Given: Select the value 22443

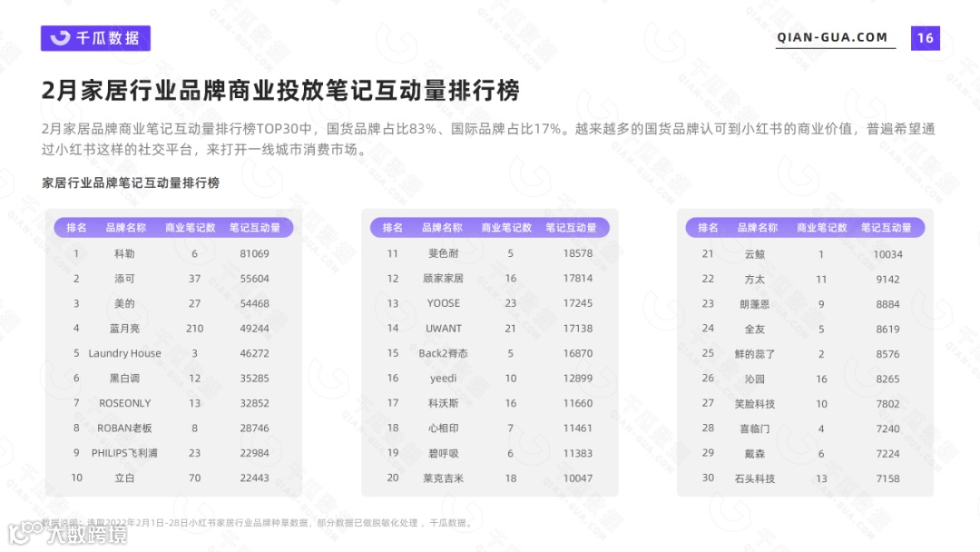Looking at the screenshot, I should [254, 478].
